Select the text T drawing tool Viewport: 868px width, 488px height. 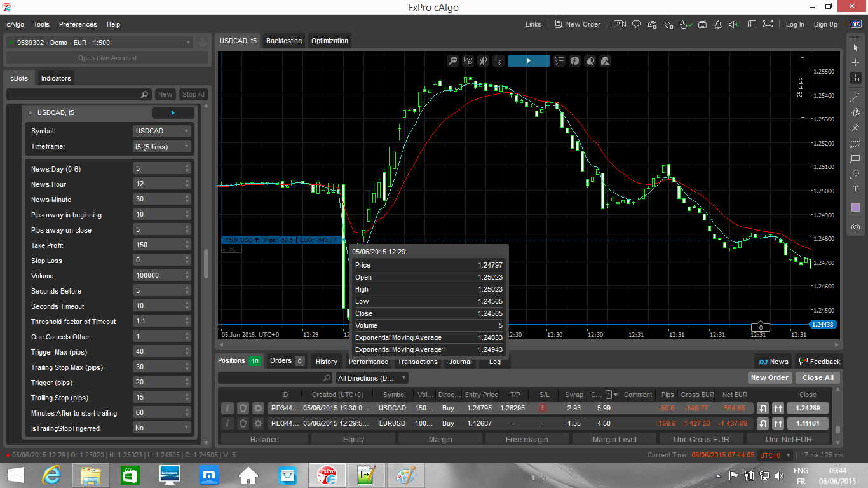click(x=855, y=189)
